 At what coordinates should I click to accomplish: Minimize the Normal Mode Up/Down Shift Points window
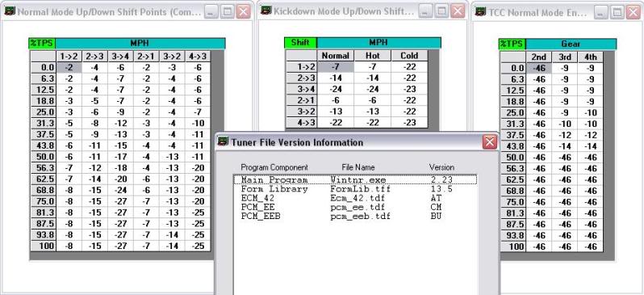[211, 11]
